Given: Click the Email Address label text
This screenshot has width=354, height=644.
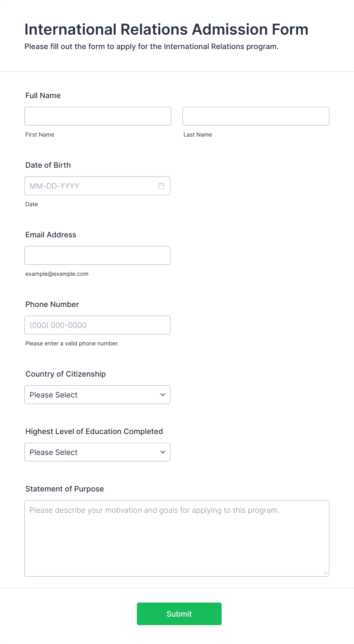Looking at the screenshot, I should [51, 235].
